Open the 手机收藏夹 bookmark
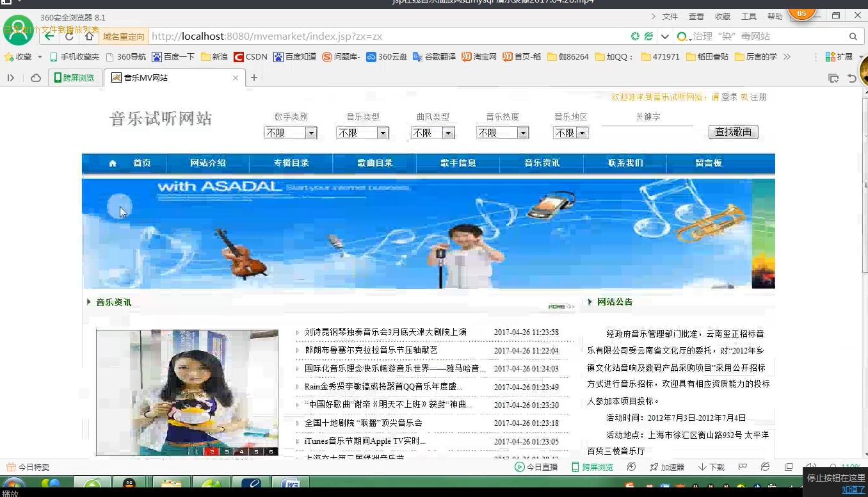The height and width of the screenshot is (497, 868). tap(74, 57)
